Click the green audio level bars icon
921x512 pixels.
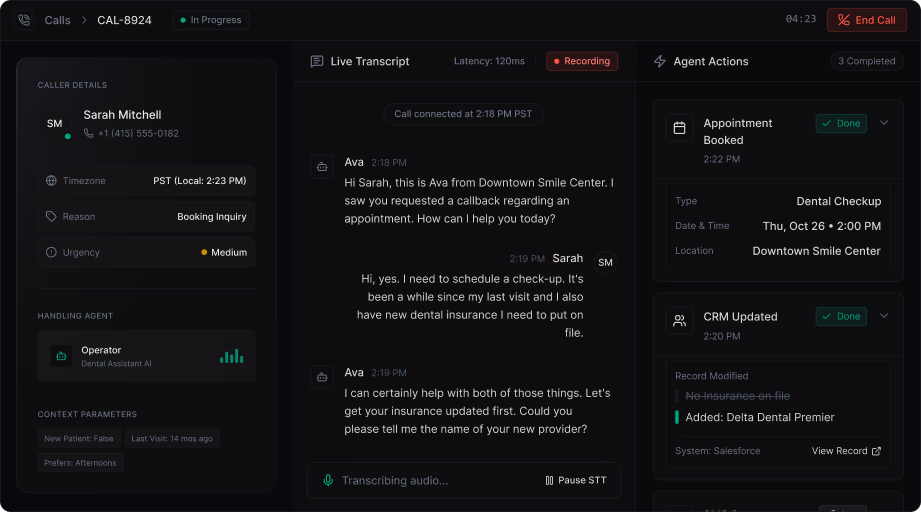click(x=231, y=356)
